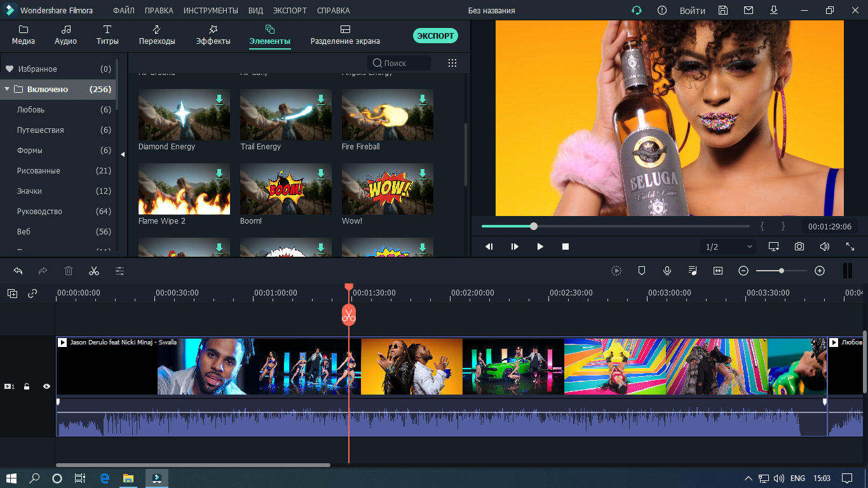Select the Diamond Energy element thumbnail
The height and width of the screenshot is (488, 868).
184,114
